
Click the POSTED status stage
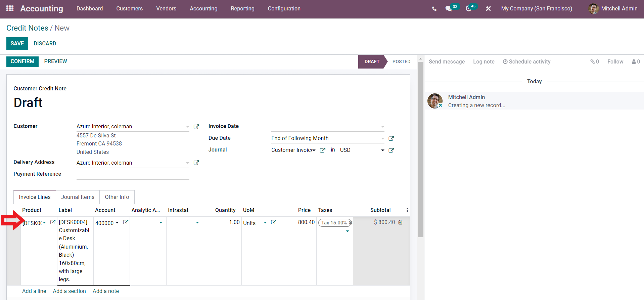(401, 61)
